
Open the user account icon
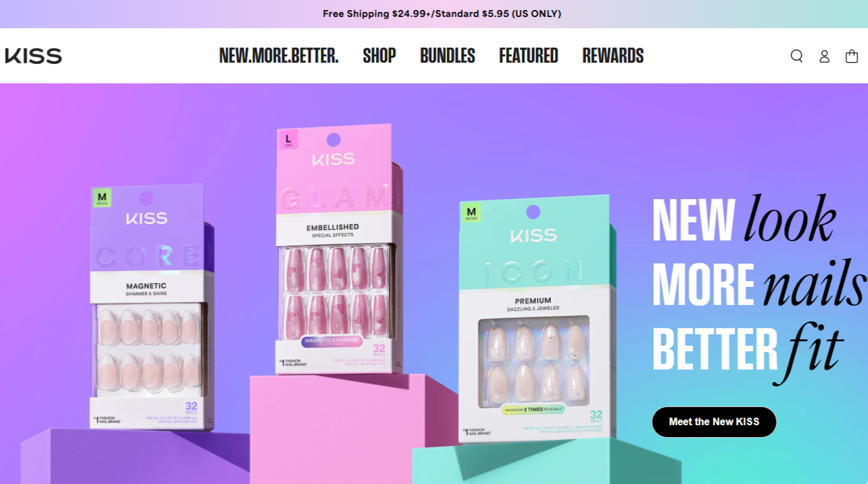[x=824, y=56]
